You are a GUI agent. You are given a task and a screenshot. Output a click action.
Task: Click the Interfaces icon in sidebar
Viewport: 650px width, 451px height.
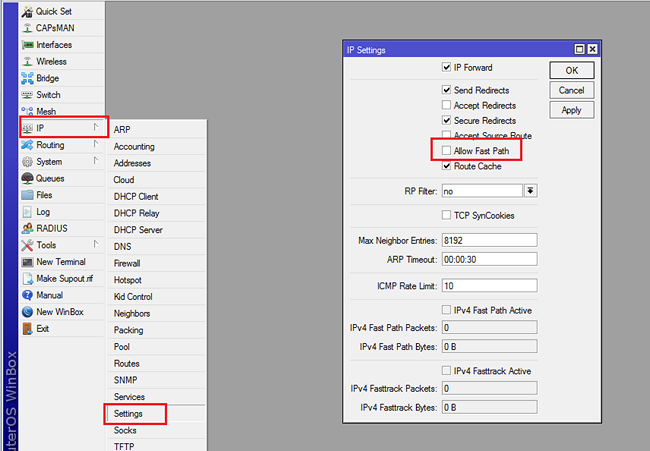tap(27, 45)
